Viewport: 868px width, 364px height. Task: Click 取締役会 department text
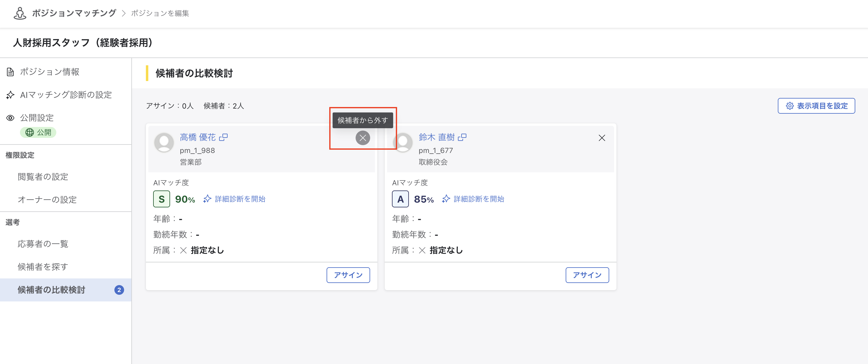point(433,162)
